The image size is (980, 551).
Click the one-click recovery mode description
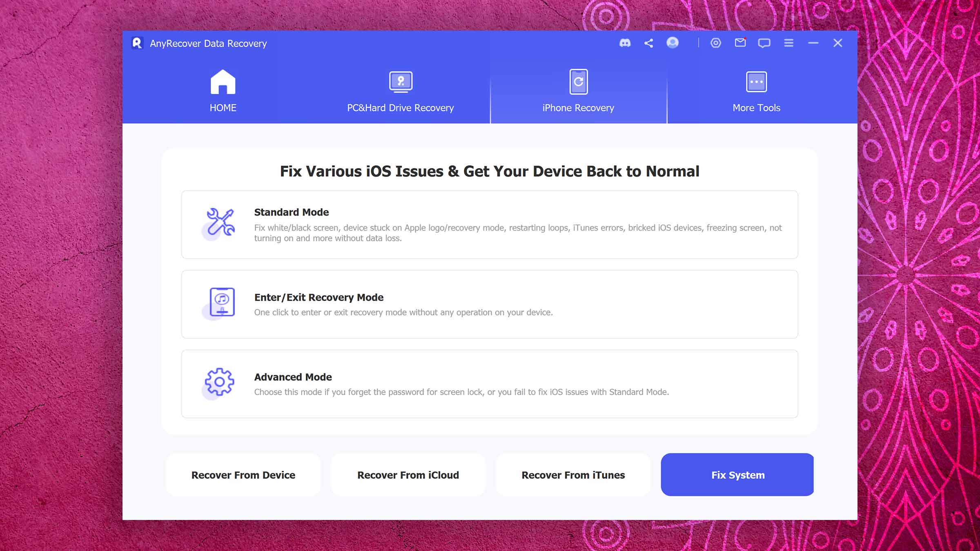(403, 312)
